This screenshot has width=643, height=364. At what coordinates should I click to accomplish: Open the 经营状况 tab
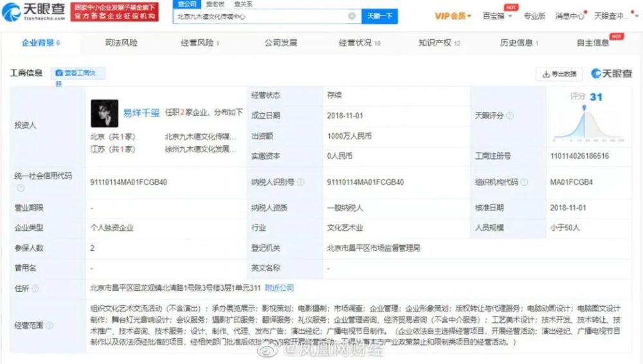(x=359, y=42)
